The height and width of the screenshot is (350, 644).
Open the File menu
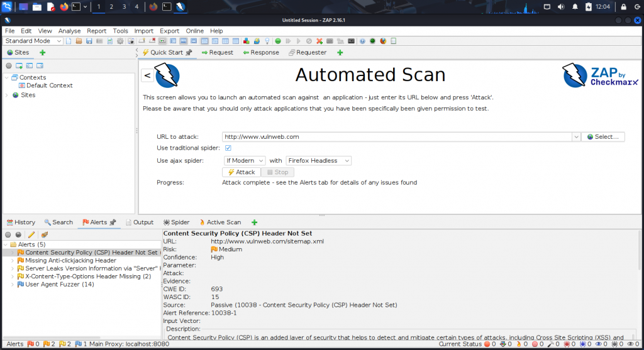tap(9, 31)
